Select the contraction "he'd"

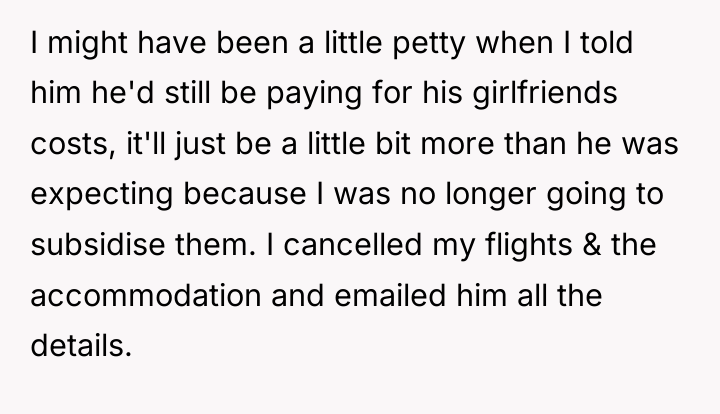pyautogui.click(x=122, y=93)
